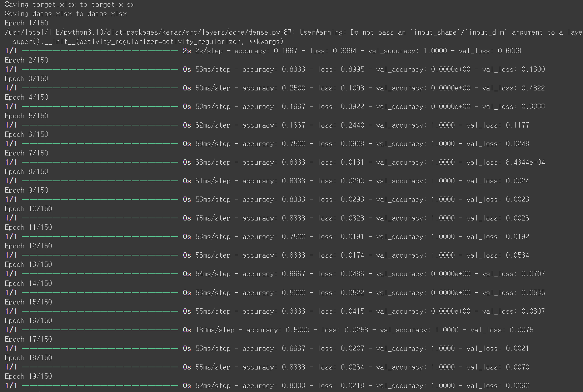Click the dense.py UserWarning message line
This screenshot has height=392, width=583.
294,33
